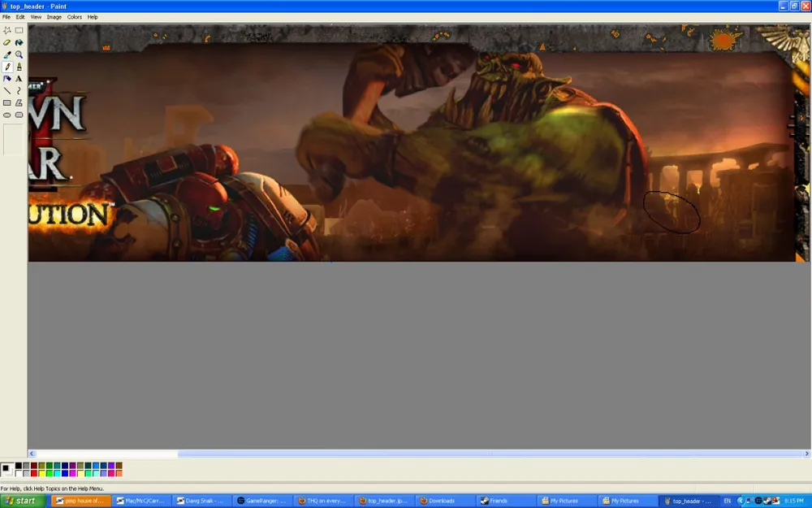The width and height of the screenshot is (812, 508).
Task: Choose the straight Line tool
Action: point(7,91)
